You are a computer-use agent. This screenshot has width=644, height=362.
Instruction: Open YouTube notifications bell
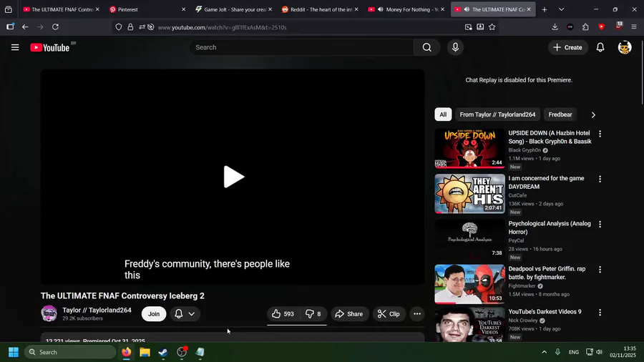pos(600,47)
